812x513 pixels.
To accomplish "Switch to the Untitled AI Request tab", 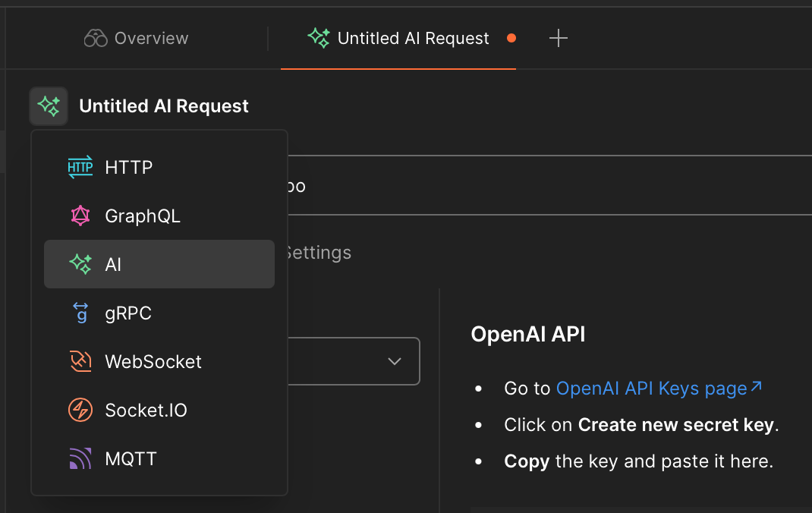I will [x=413, y=39].
